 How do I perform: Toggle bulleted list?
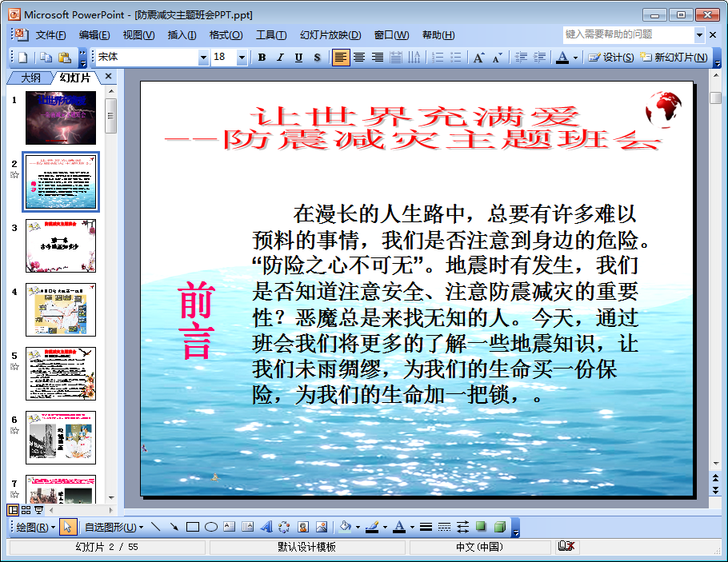click(456, 58)
